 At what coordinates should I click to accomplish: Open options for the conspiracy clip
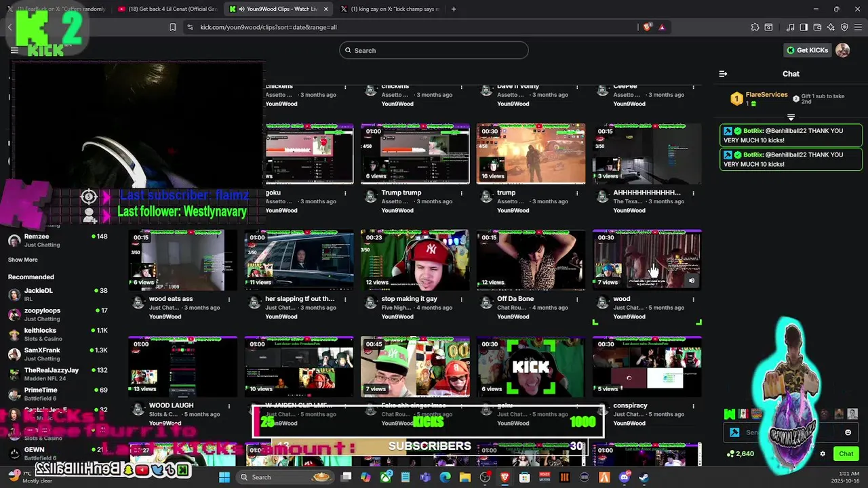click(x=693, y=406)
